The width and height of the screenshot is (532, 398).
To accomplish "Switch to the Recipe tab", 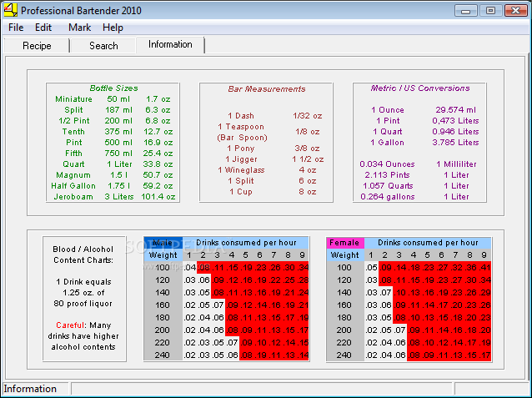I will pos(37,46).
